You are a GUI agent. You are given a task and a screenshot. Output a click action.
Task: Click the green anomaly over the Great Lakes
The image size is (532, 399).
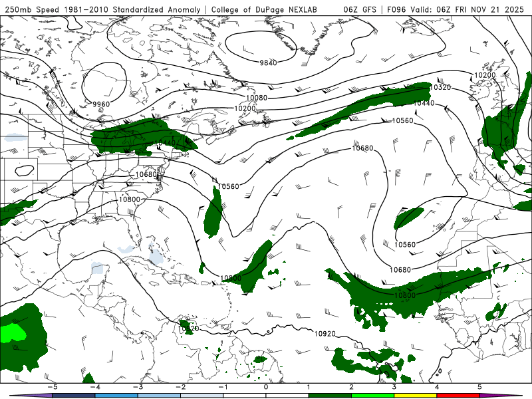coord(141,136)
